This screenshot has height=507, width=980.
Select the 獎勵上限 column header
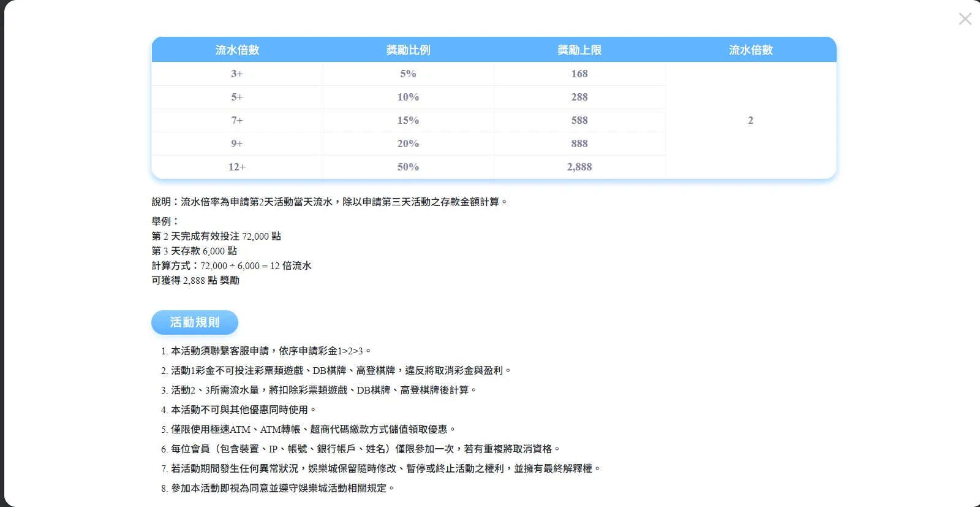click(579, 50)
